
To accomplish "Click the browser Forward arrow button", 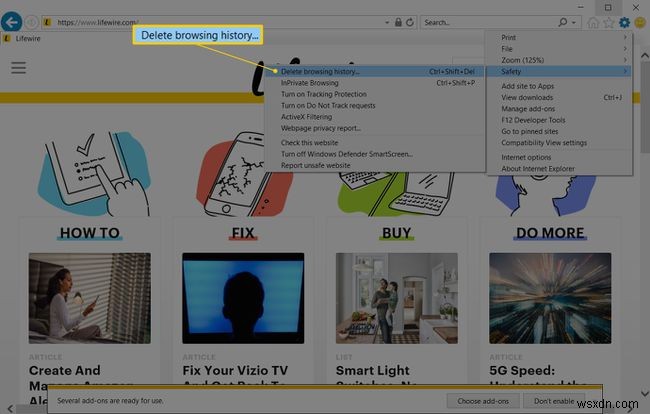I will click(x=31, y=22).
